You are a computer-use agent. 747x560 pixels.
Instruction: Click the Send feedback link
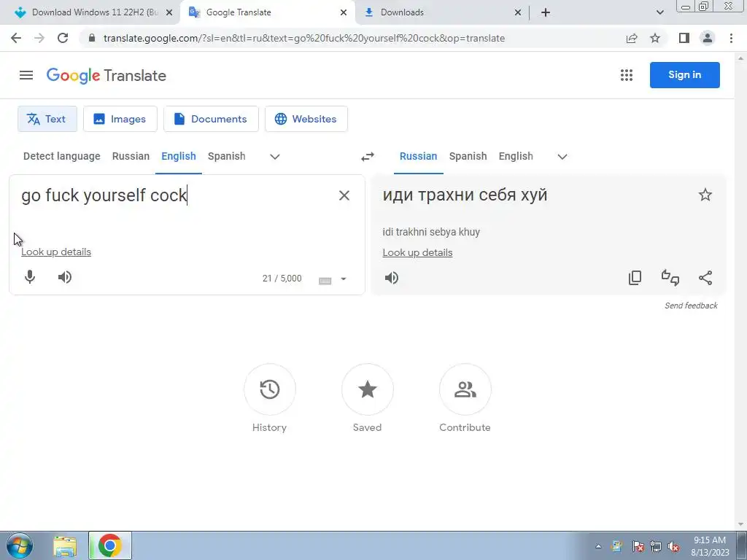tap(691, 306)
